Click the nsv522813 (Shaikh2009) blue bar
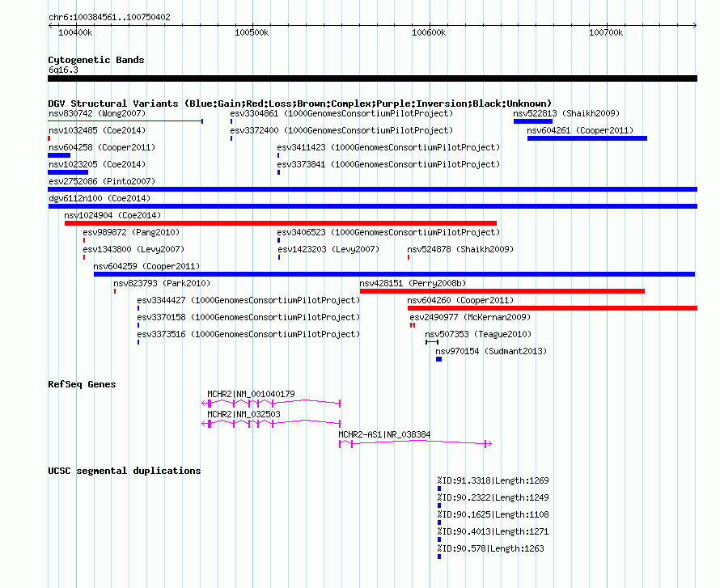This screenshot has height=588, width=720. click(533, 121)
